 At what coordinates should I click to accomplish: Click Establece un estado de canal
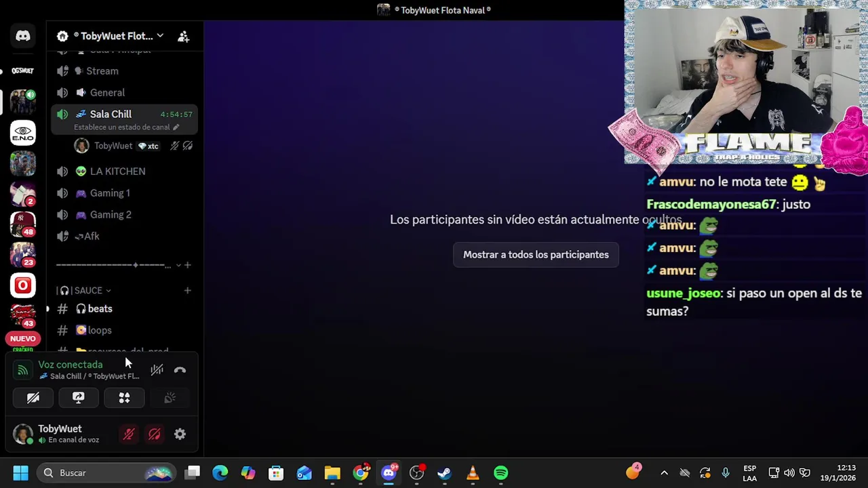pos(126,127)
